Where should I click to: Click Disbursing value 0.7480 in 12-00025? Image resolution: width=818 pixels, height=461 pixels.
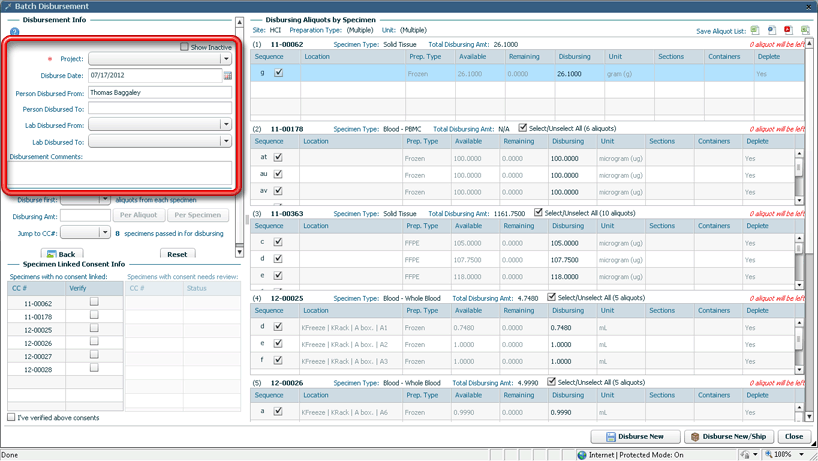coord(561,327)
